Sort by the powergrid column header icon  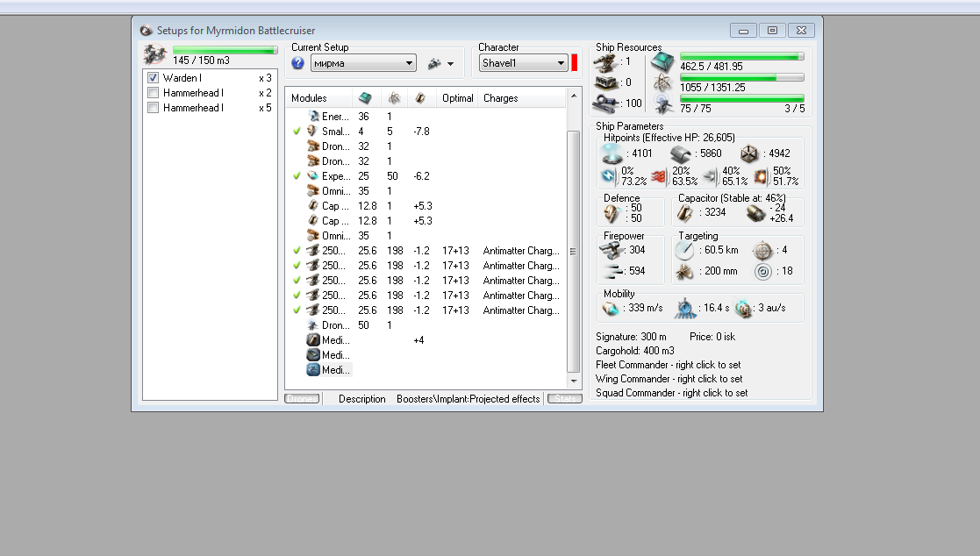coord(394,98)
